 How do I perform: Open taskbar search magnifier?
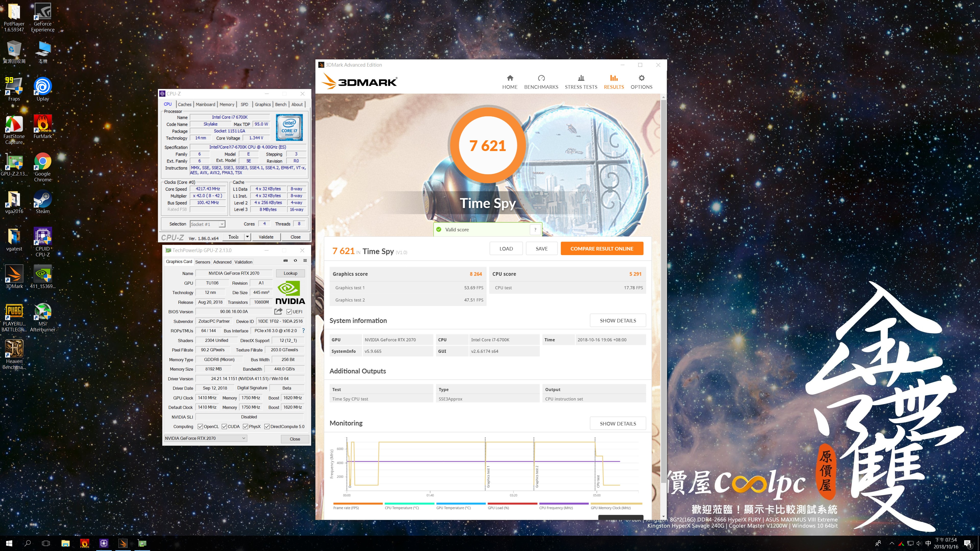click(27, 543)
